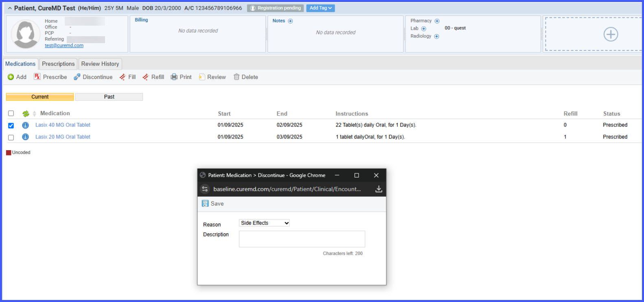Click the Save disk icon in popup
This screenshot has width=644, height=302.
(205, 204)
